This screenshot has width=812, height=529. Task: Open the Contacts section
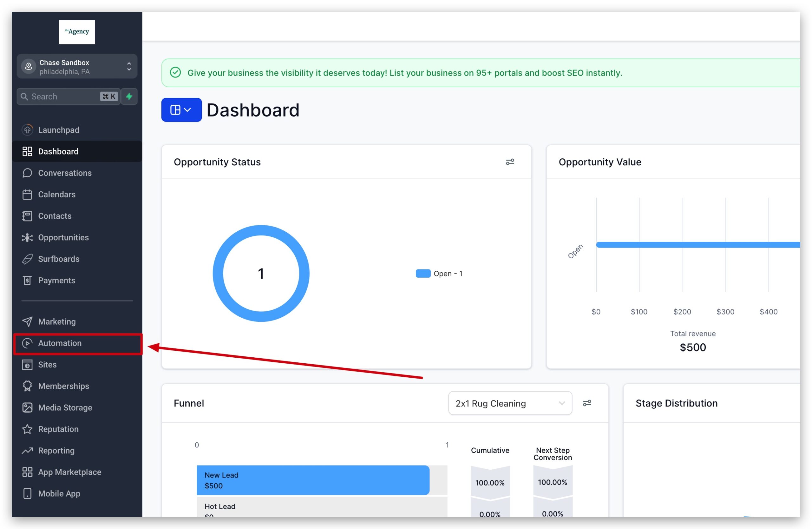[x=55, y=216]
